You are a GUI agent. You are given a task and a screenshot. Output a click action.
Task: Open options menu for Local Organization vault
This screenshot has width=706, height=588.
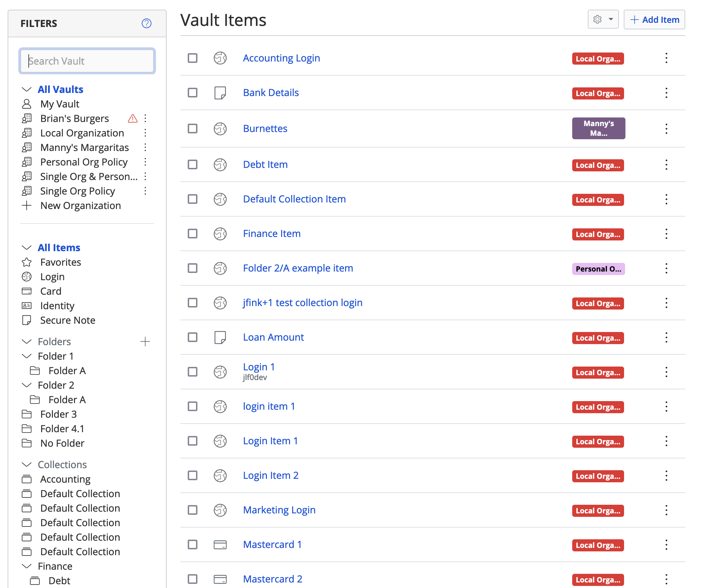coord(145,133)
